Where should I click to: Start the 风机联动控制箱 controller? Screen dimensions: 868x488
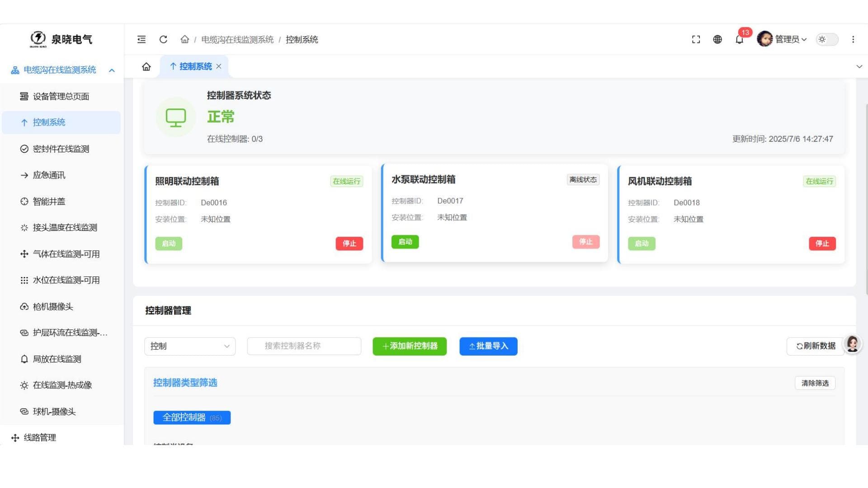pos(642,244)
